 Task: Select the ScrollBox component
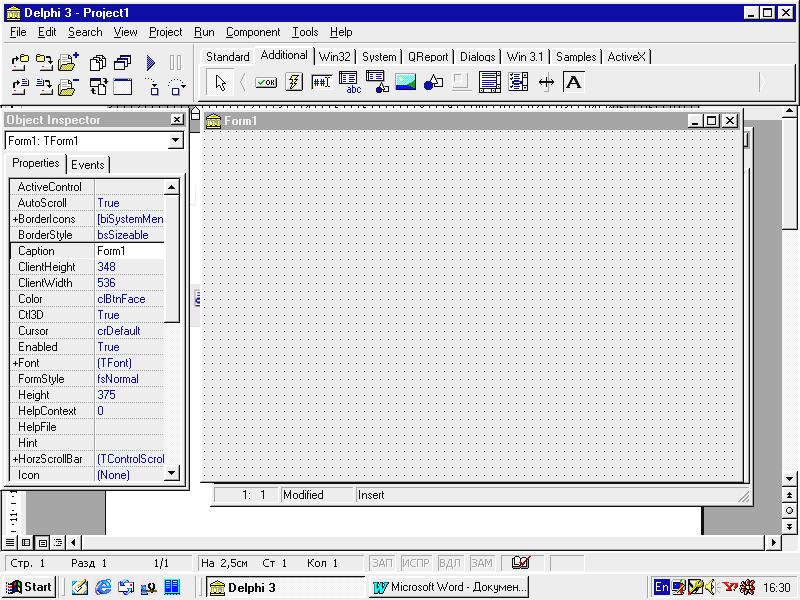coord(489,82)
